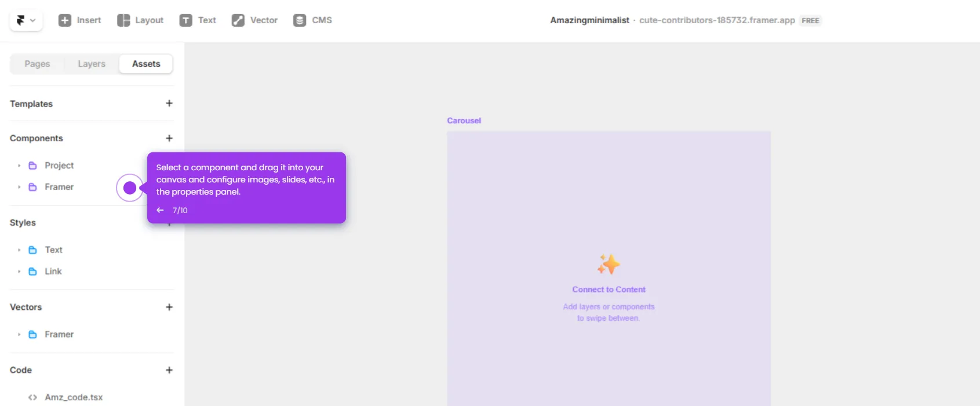Select the Framer row under Components
Image resolution: width=980 pixels, height=406 pixels.
pyautogui.click(x=59, y=187)
